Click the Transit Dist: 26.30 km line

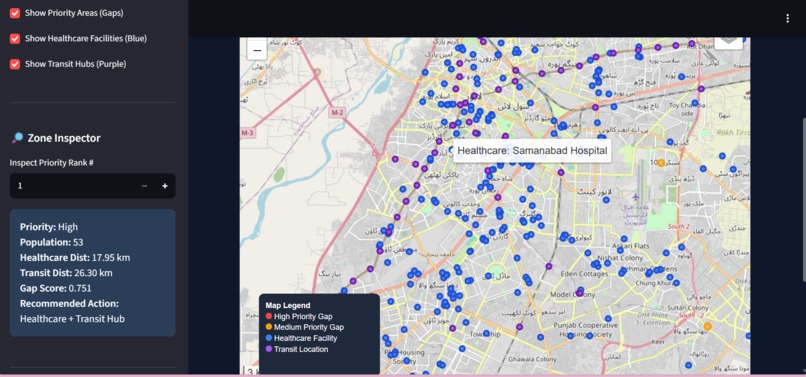tap(66, 273)
